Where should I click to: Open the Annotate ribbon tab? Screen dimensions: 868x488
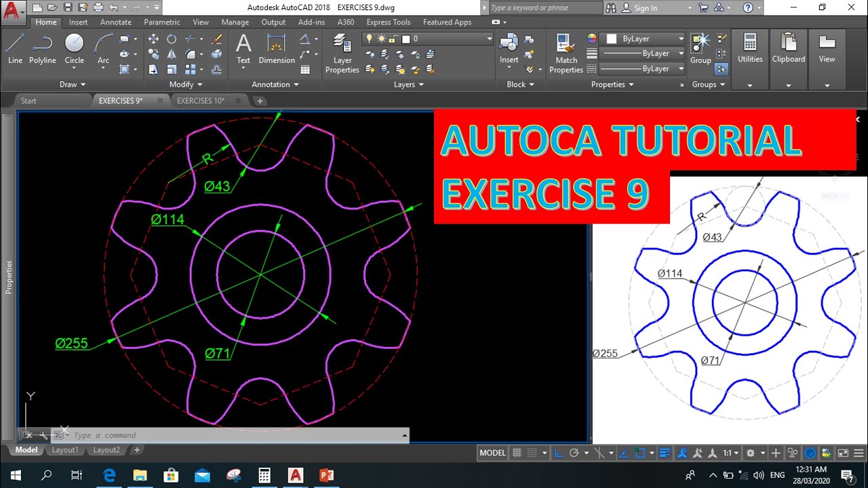tap(116, 22)
